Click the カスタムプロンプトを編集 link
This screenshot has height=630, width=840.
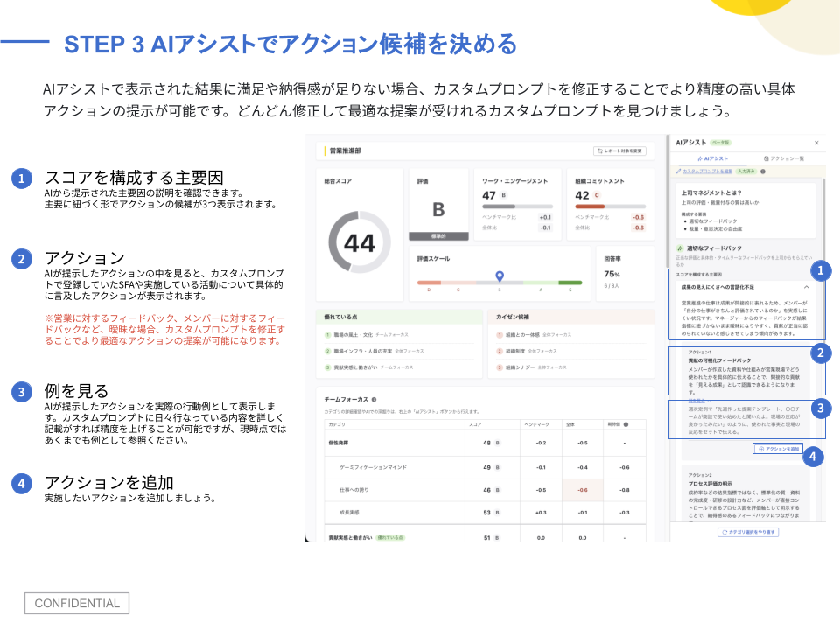tap(707, 171)
